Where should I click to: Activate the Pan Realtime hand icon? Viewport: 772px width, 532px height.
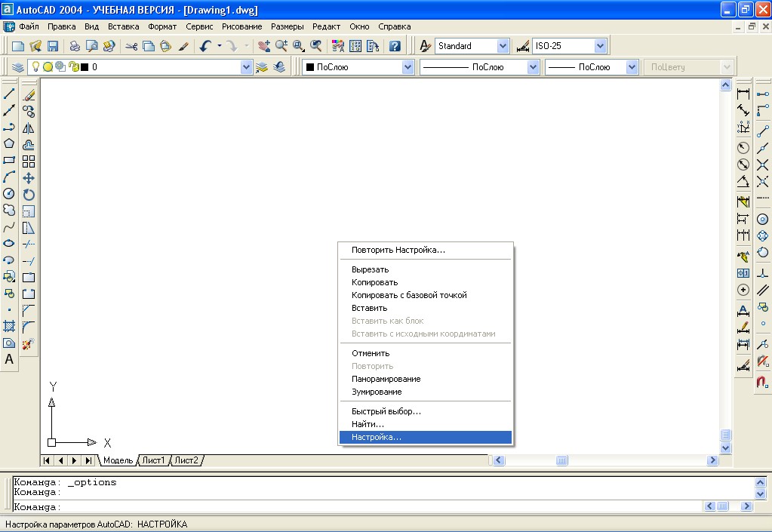264,46
